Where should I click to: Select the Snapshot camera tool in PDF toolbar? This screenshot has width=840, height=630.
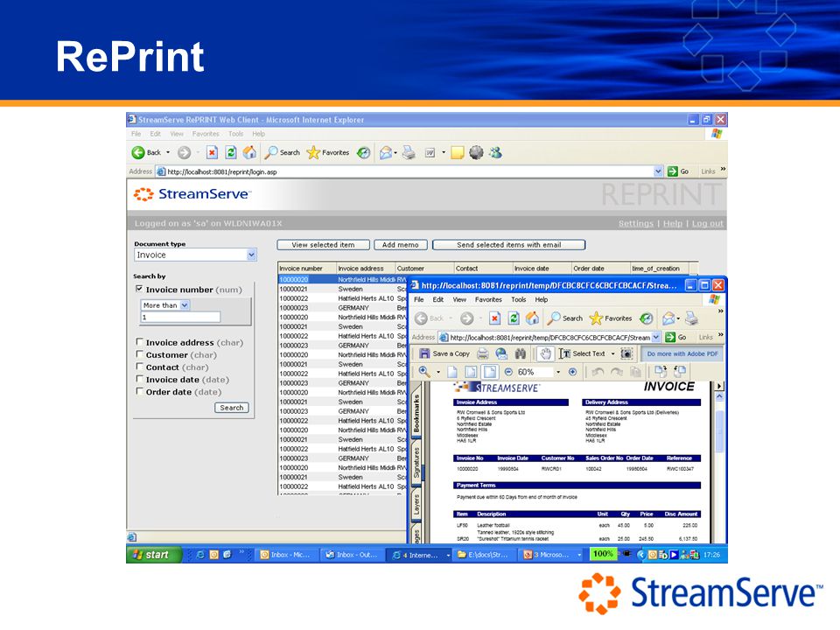tap(626, 353)
